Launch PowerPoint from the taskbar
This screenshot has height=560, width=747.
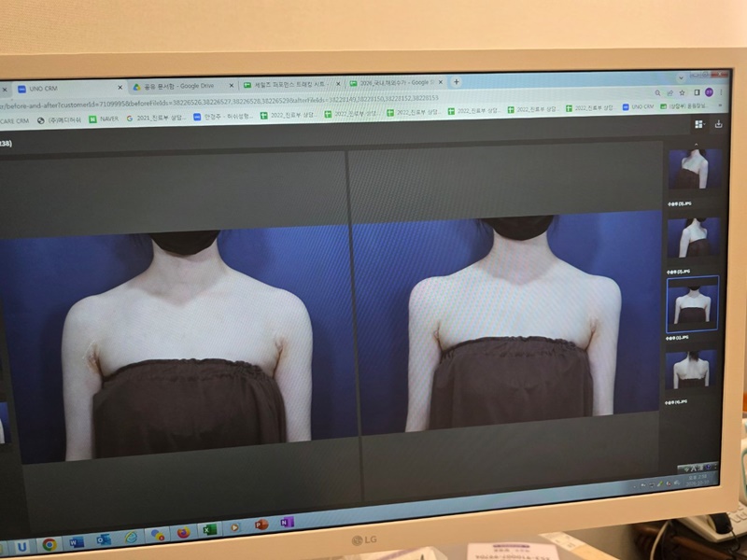pos(261,525)
